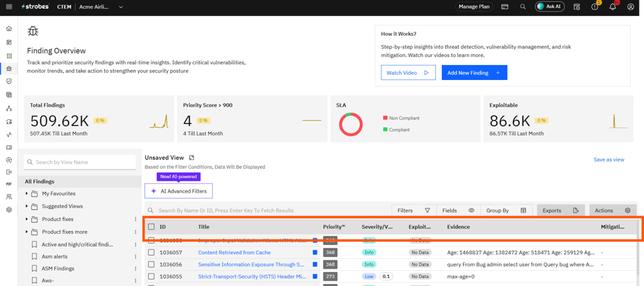Viewport: 644px width, 286px height.
Task: Check the box for finding 1036055
Action: (151, 277)
